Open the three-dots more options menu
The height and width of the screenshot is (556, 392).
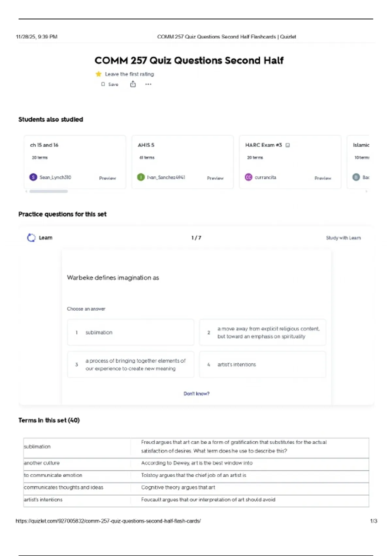148,84
